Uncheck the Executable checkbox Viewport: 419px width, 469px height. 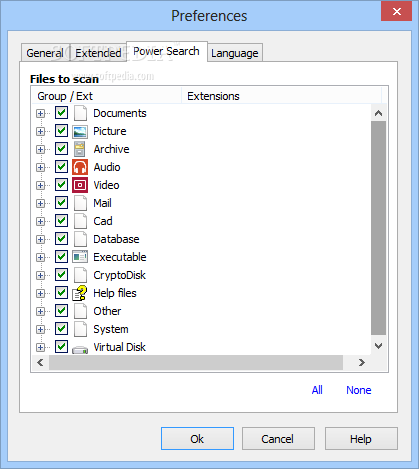(61, 257)
